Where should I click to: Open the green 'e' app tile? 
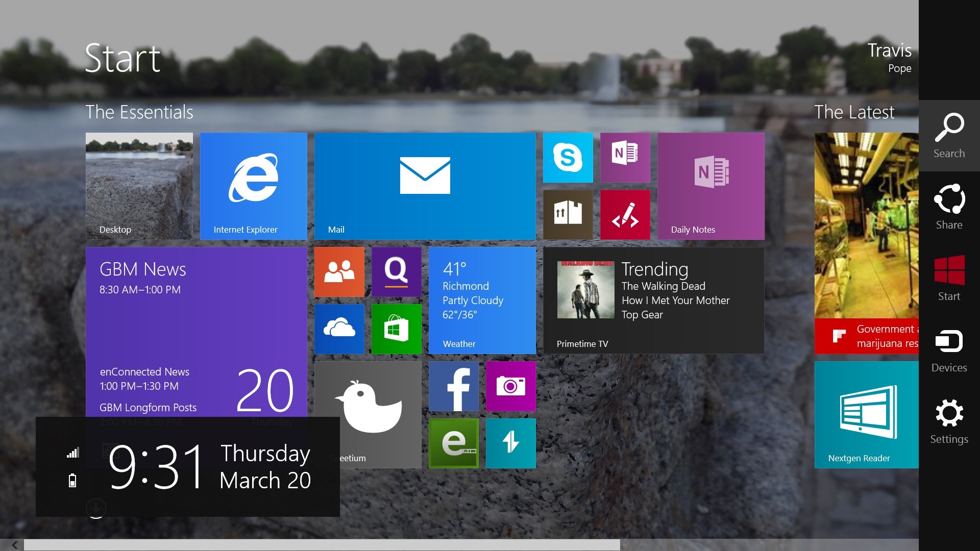pos(454,443)
